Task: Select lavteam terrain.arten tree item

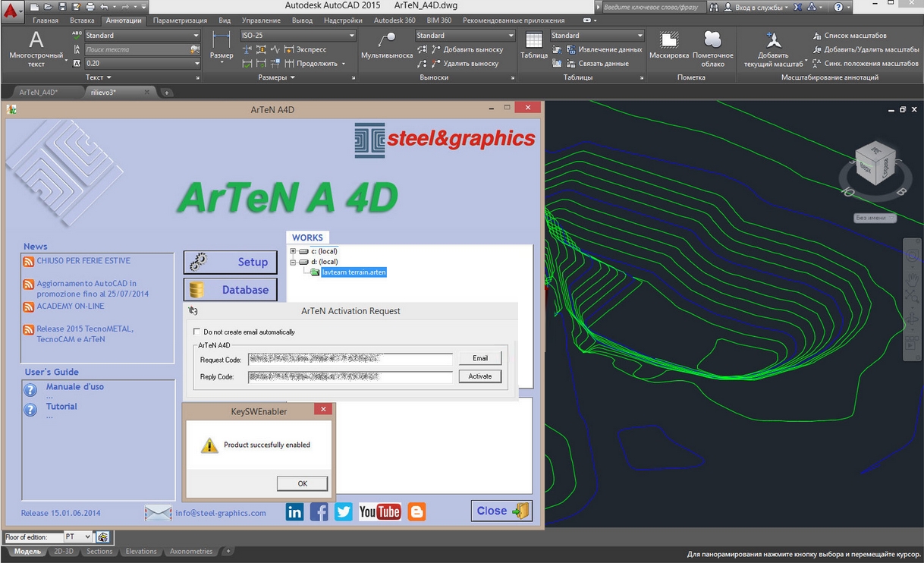Action: click(x=354, y=272)
